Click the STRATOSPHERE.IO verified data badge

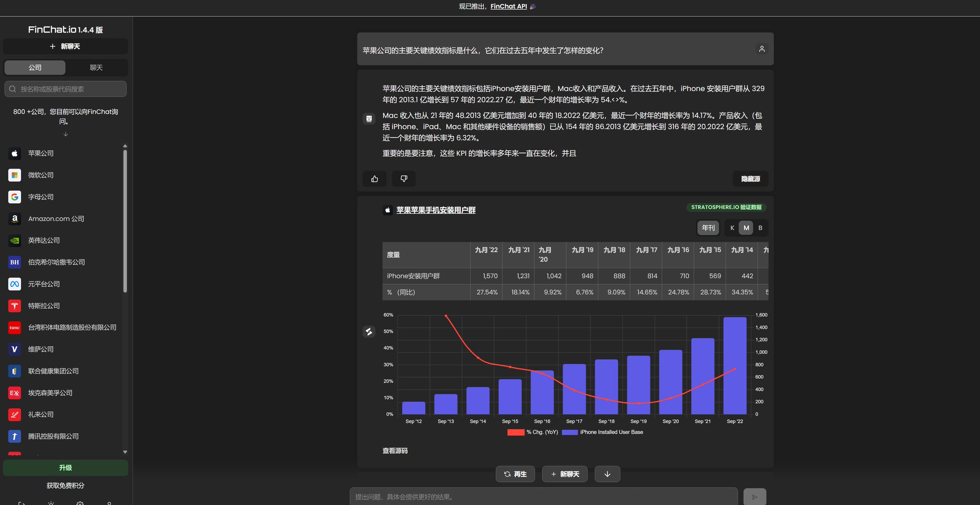[726, 207]
